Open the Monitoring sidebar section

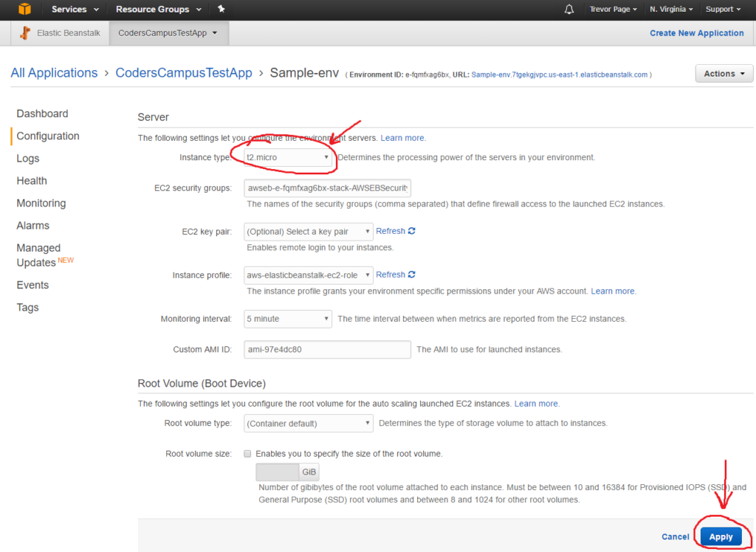pos(41,203)
